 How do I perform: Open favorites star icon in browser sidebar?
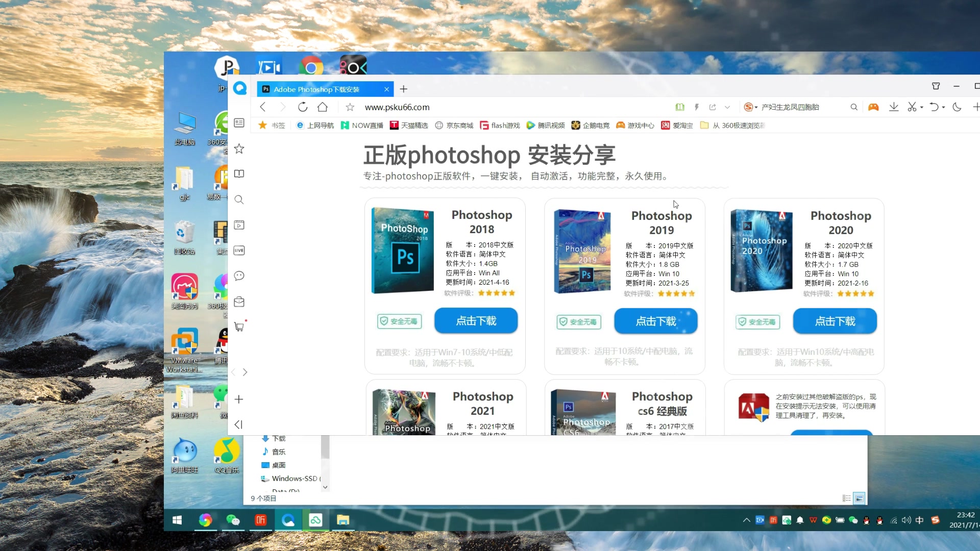[x=239, y=148]
